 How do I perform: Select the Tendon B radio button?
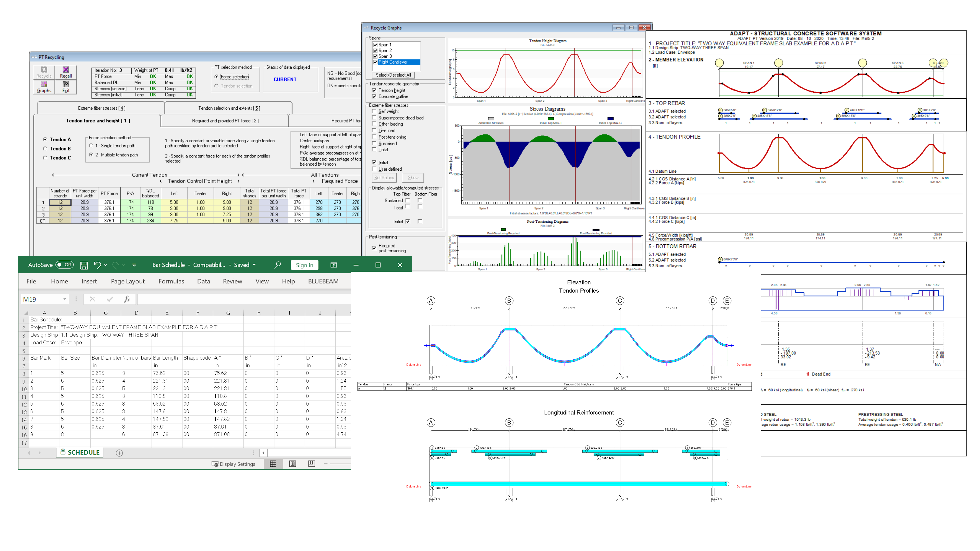45,149
